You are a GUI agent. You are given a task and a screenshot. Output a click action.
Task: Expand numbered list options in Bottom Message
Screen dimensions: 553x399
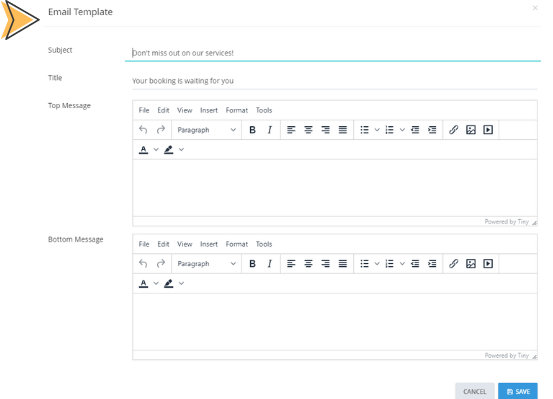[x=402, y=264]
